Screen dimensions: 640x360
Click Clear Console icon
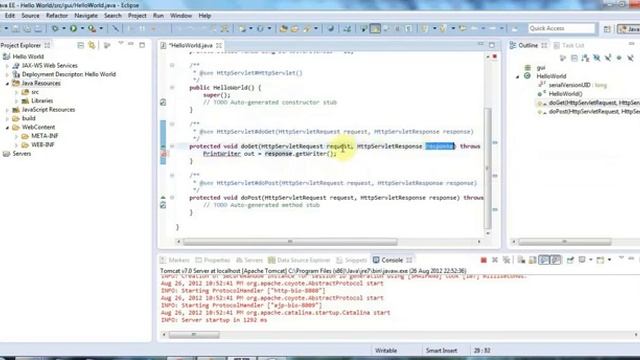click(x=521, y=260)
